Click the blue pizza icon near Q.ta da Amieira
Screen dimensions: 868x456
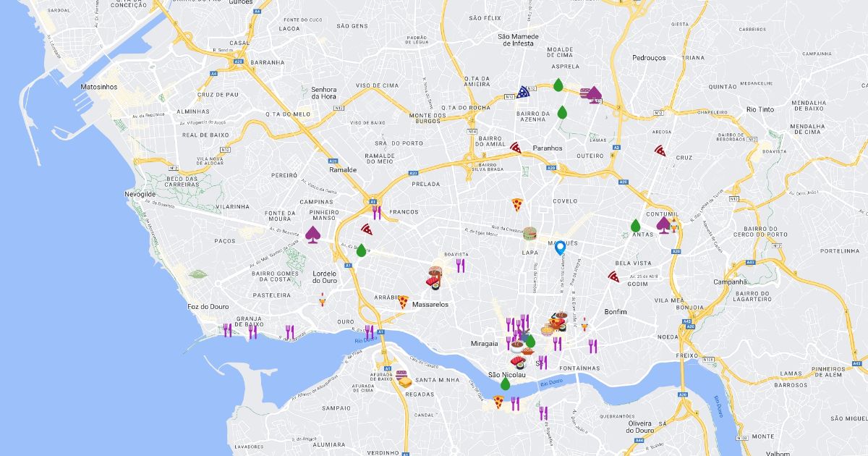524,93
